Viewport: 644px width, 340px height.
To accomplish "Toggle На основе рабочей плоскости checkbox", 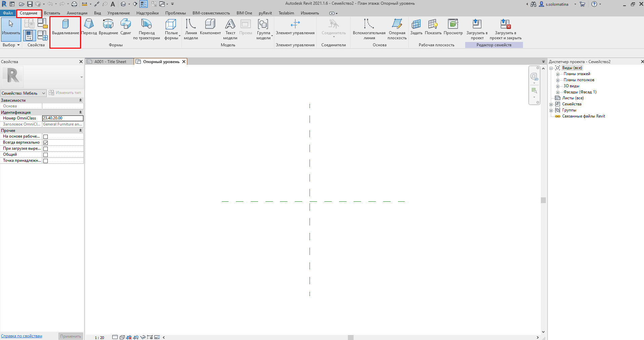I will [46, 137].
